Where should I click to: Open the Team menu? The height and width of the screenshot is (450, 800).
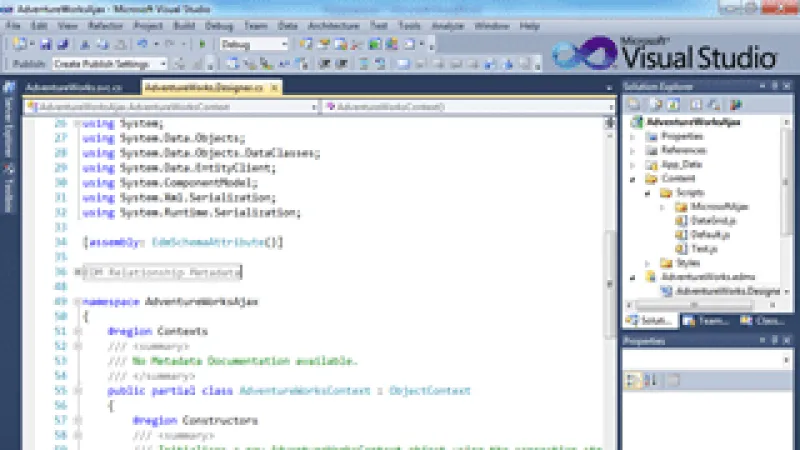256,26
